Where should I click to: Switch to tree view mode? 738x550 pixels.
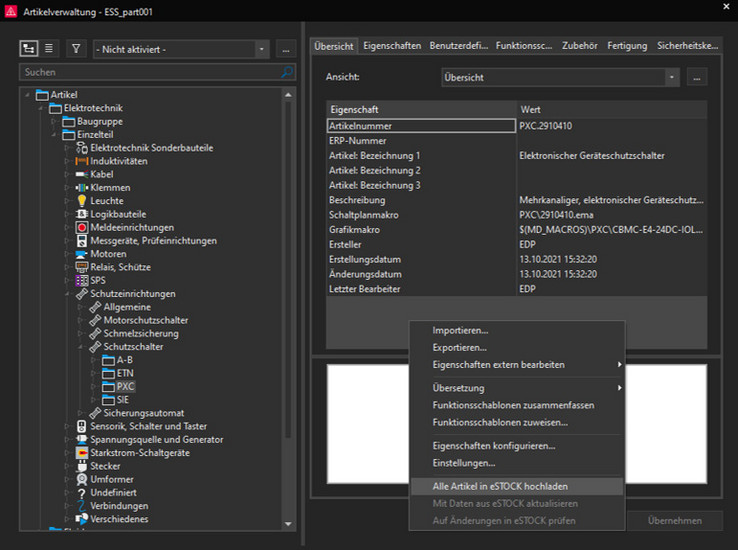(29, 48)
